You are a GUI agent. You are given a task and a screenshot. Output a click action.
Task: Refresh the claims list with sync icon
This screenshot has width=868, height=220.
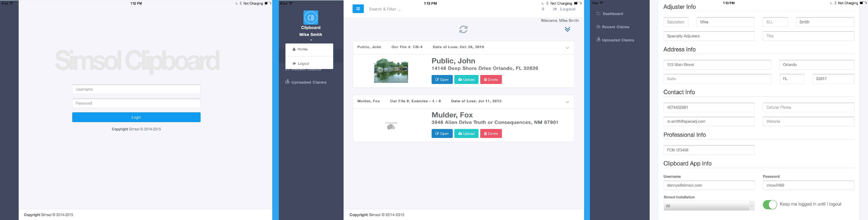[463, 29]
